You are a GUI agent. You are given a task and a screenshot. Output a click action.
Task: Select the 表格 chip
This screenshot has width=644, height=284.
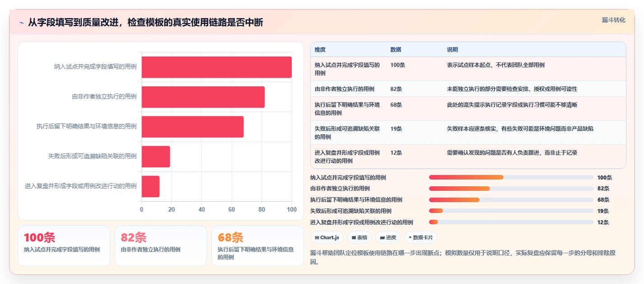(359, 237)
